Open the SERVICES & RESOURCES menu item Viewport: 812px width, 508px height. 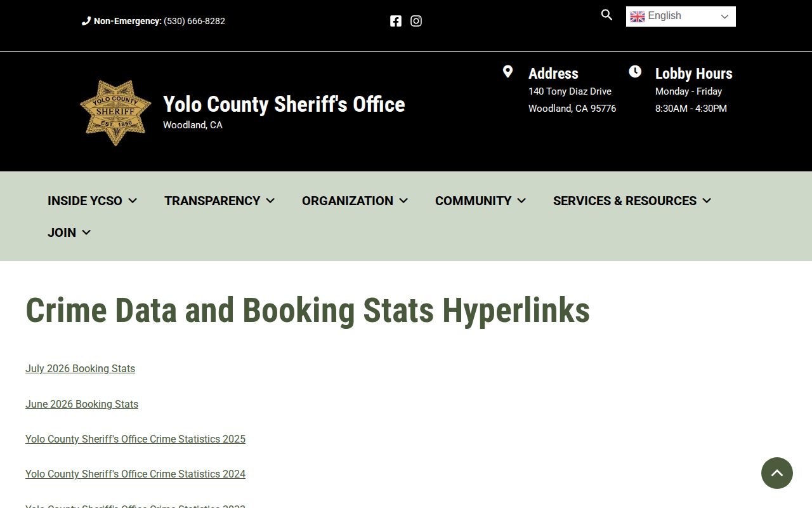click(625, 201)
